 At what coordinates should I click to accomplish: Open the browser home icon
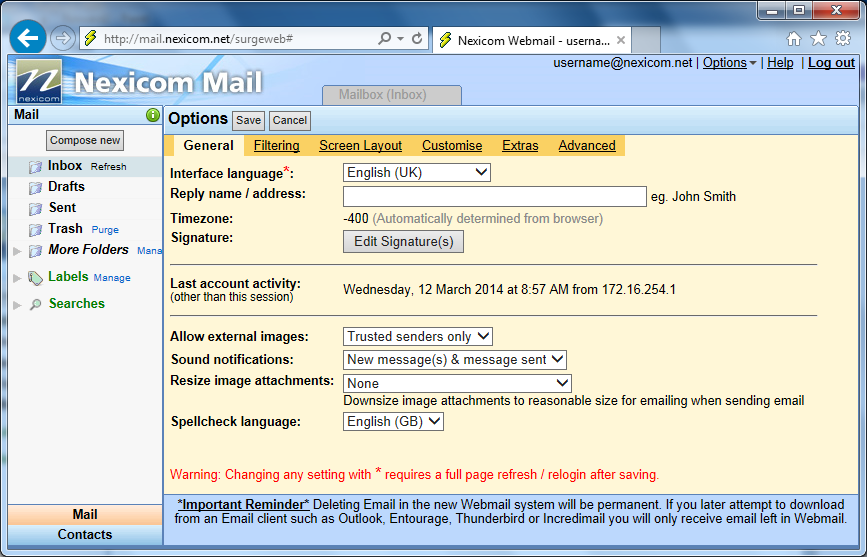(794, 39)
